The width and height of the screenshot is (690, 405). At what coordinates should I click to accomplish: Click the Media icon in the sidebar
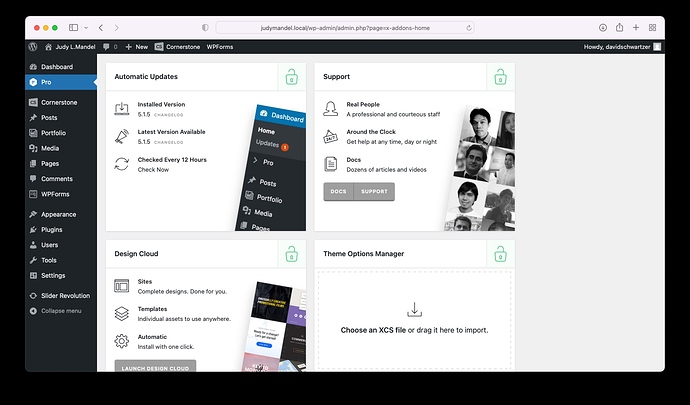pyautogui.click(x=33, y=148)
